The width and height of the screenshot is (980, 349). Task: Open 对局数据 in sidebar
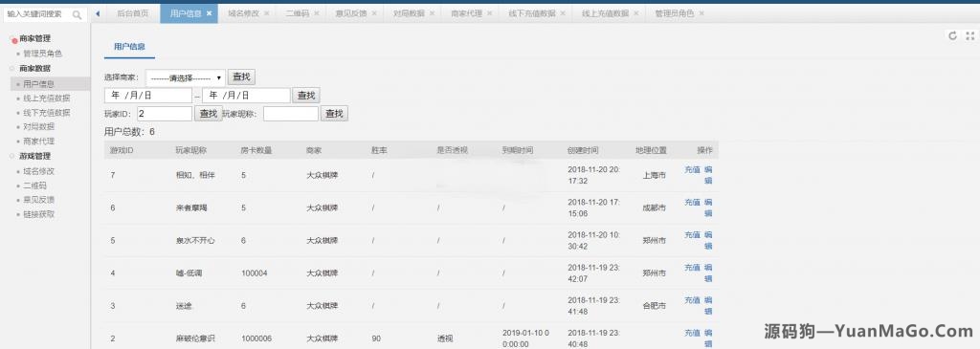coord(38,127)
